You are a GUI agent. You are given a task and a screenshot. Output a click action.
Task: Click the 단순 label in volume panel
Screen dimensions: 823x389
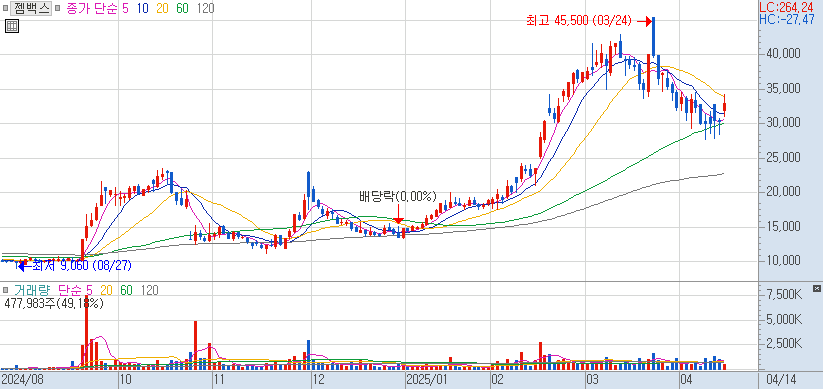tap(71, 290)
